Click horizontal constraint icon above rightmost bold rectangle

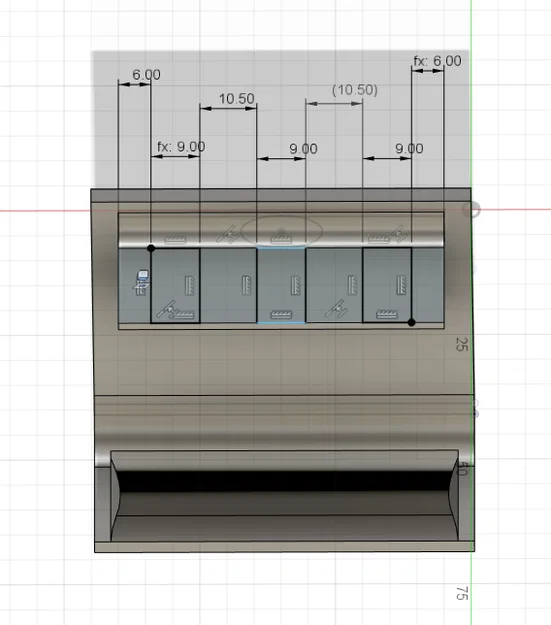[x=379, y=239]
